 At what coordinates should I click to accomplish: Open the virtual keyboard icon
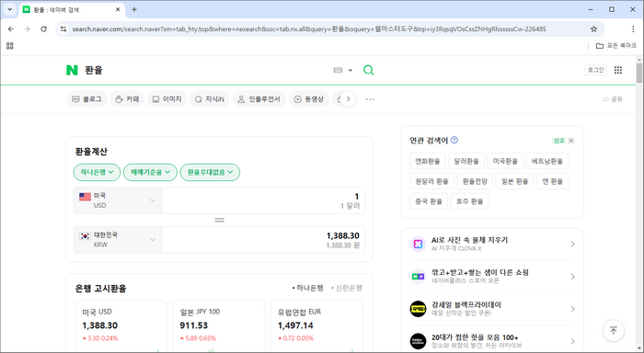338,70
